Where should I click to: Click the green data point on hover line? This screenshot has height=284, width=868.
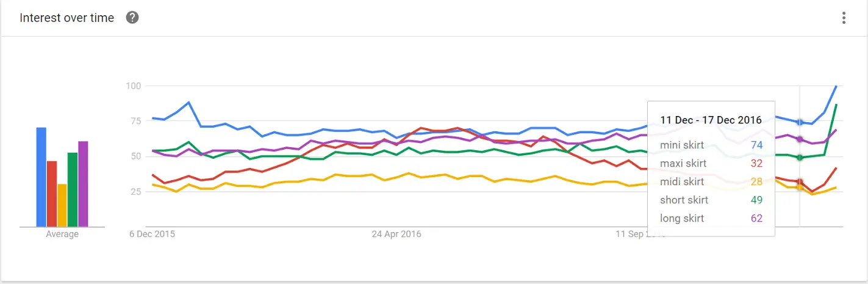click(x=800, y=158)
